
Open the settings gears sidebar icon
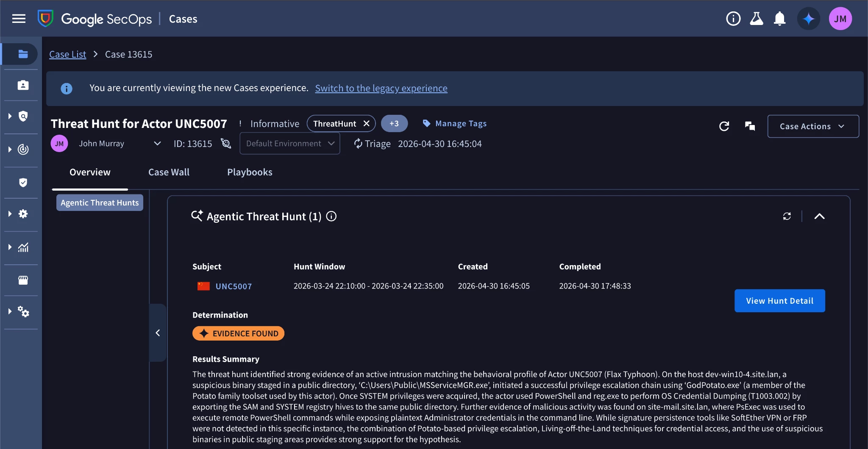(23, 312)
